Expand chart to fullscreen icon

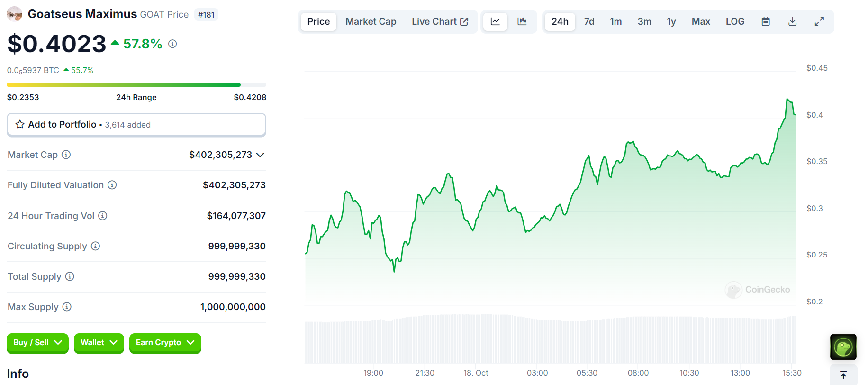(819, 21)
